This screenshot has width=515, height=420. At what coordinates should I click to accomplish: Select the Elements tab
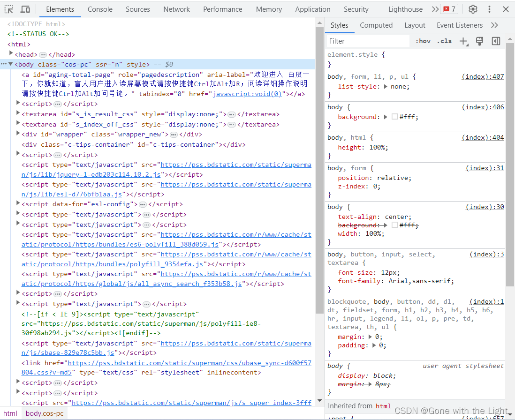[x=60, y=9]
